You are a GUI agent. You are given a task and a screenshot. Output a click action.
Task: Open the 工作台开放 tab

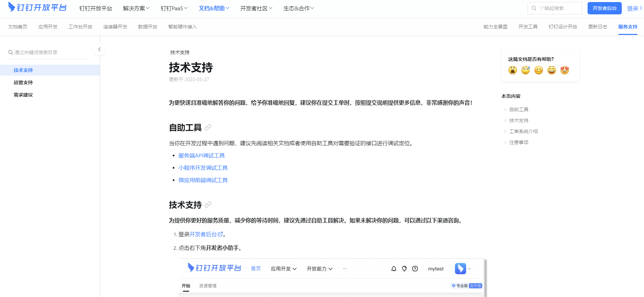coord(80,27)
